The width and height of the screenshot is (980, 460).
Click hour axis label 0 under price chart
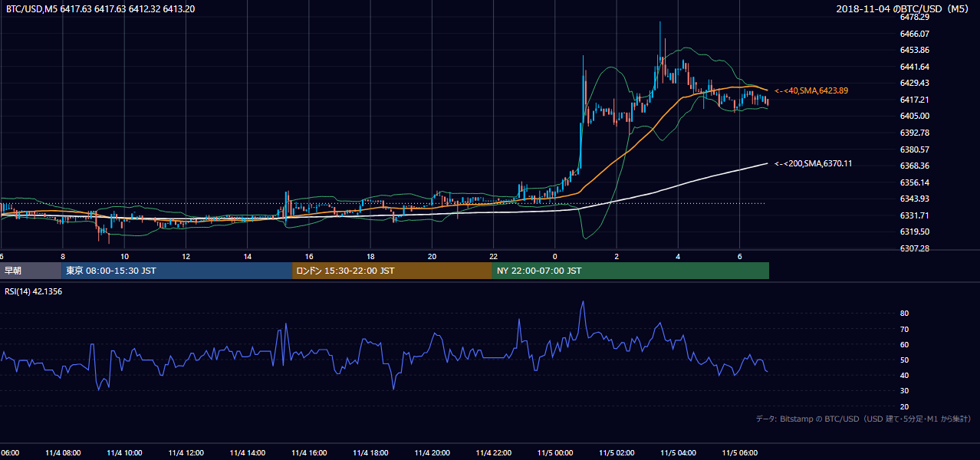pyautogui.click(x=554, y=256)
